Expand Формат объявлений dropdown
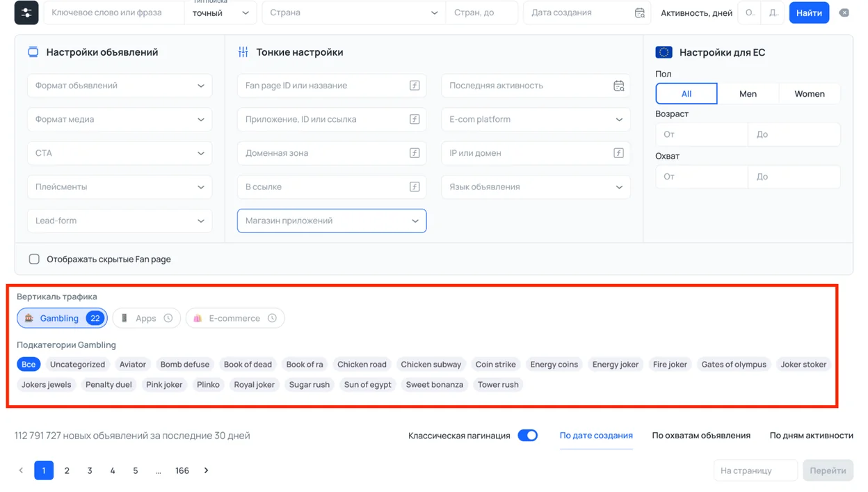The image size is (868, 492). [120, 86]
